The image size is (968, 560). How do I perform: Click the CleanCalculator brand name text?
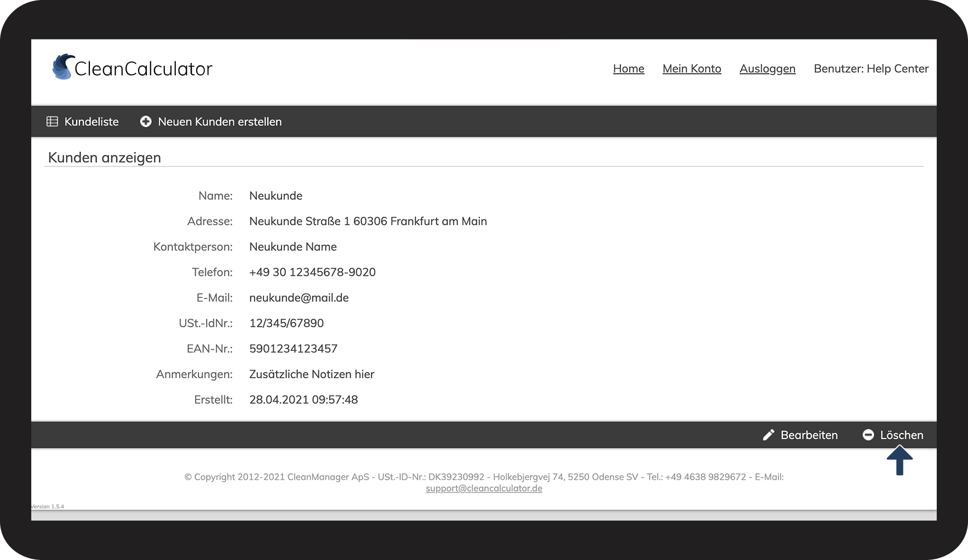tap(144, 69)
